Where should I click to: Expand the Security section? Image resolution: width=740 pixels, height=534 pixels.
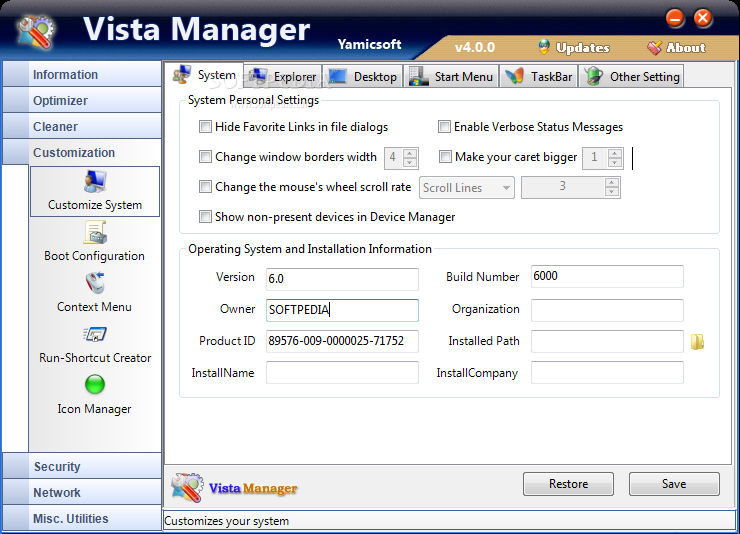(x=82, y=466)
